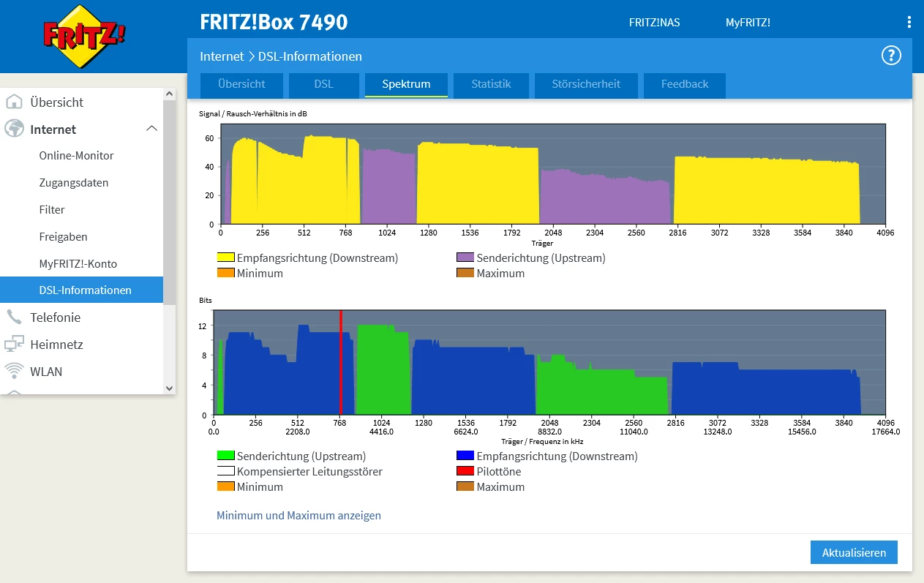Select Online-Monitor in sidebar
The image size is (924, 583).
tap(76, 156)
